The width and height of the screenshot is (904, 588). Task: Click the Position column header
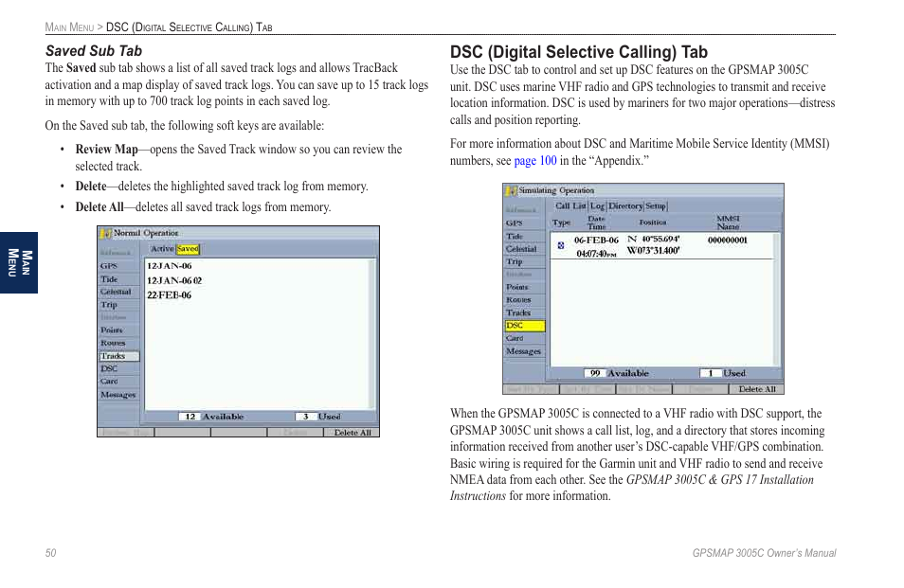click(x=653, y=223)
